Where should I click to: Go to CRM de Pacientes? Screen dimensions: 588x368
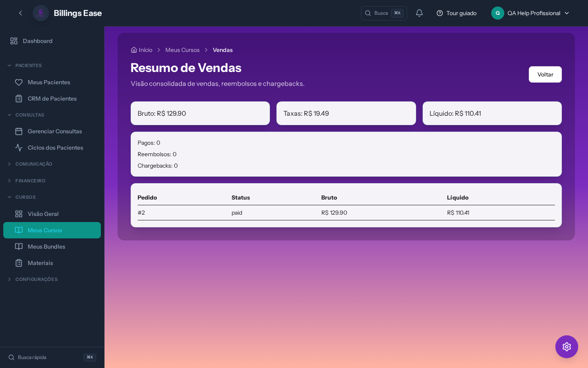click(x=52, y=99)
